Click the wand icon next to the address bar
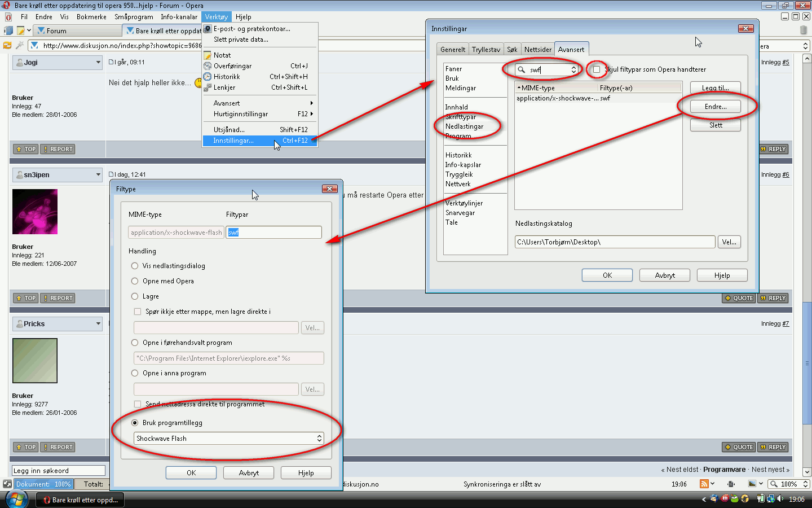812x508 pixels. tap(20, 45)
